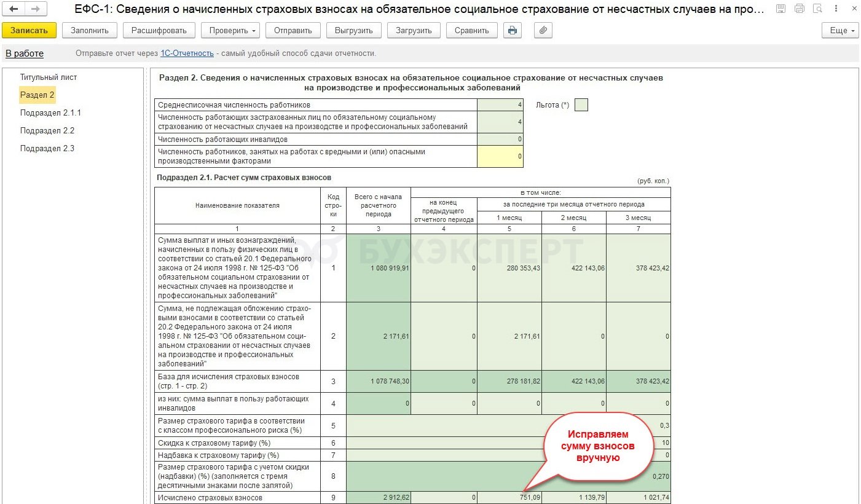Edit number of insured persons value field
Image resolution: width=861 pixels, height=504 pixels.
coord(500,122)
